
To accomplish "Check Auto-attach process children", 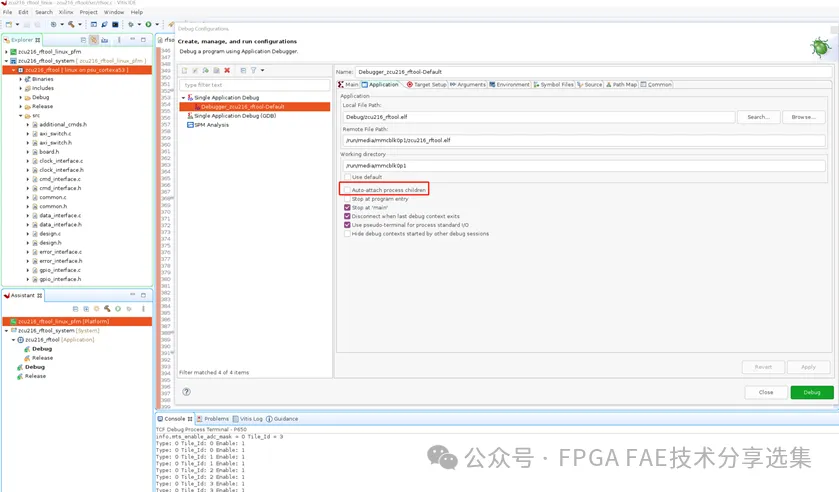I will pyautogui.click(x=347, y=190).
